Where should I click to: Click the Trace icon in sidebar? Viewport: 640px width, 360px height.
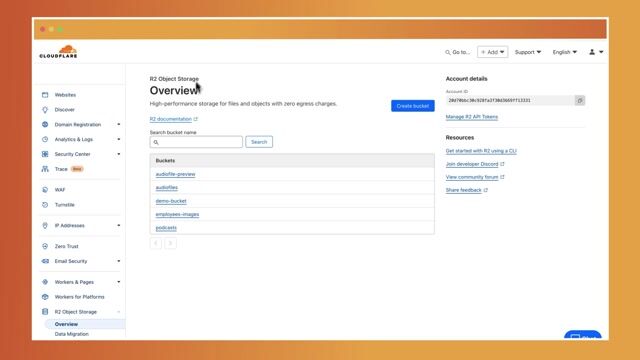click(45, 169)
